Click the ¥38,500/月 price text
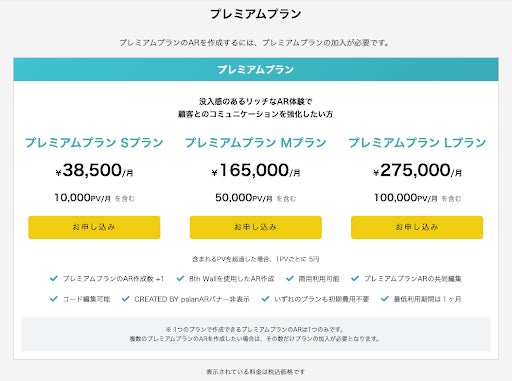Viewport: 512px width, 381px height. pos(94,170)
